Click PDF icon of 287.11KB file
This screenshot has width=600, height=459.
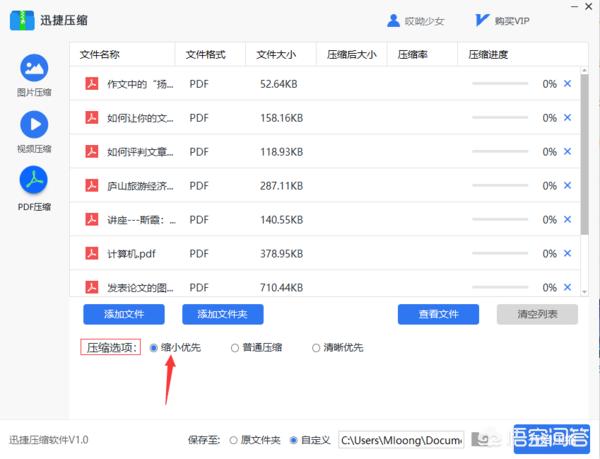pyautogui.click(x=91, y=186)
